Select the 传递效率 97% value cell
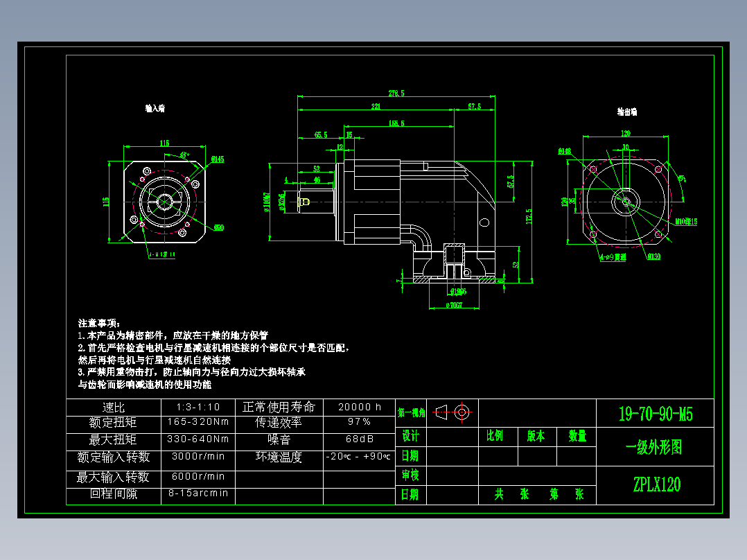This screenshot has height=560, width=747. (x=358, y=421)
